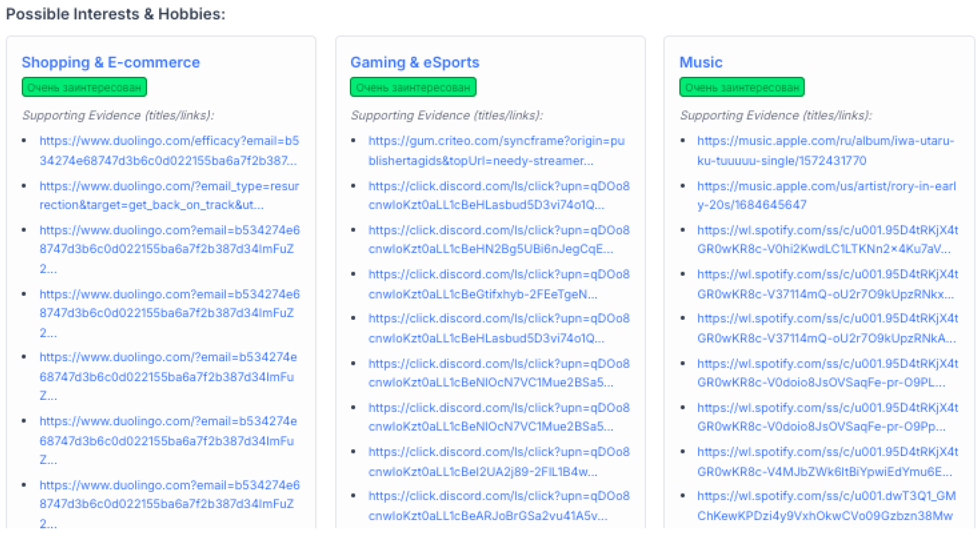Click Supporting Evidence label in the Music card
Viewport: 980px width, 536px height.
coord(778,115)
